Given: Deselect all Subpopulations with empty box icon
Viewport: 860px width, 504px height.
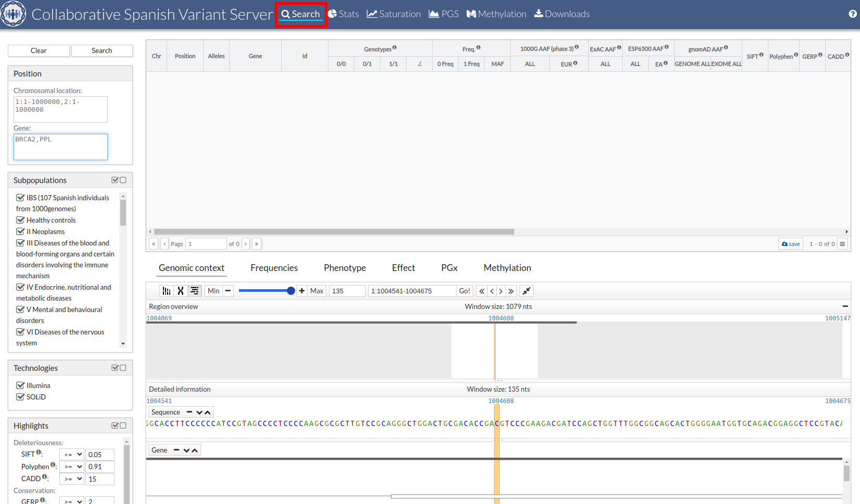Looking at the screenshot, I should tap(123, 180).
